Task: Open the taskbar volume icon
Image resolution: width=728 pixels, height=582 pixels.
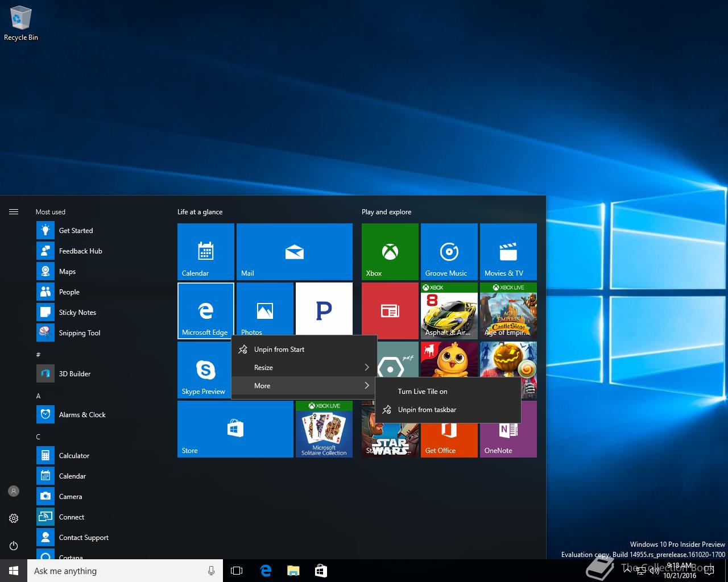Action: 654,571
